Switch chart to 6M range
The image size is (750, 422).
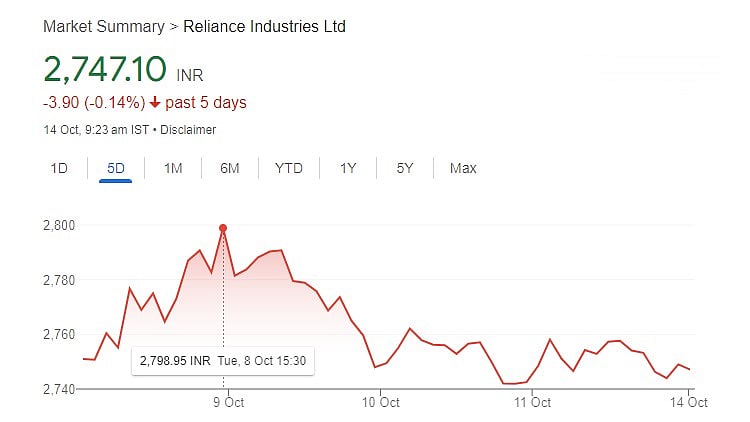229,168
